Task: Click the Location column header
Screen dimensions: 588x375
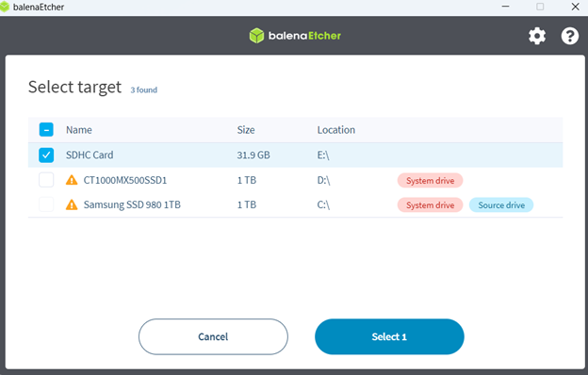Action: pyautogui.click(x=336, y=130)
